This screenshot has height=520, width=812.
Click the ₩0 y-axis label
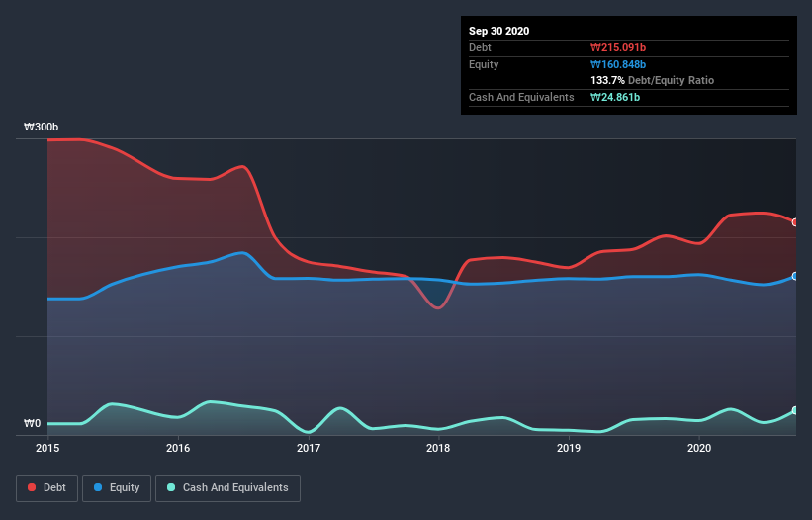[32, 424]
